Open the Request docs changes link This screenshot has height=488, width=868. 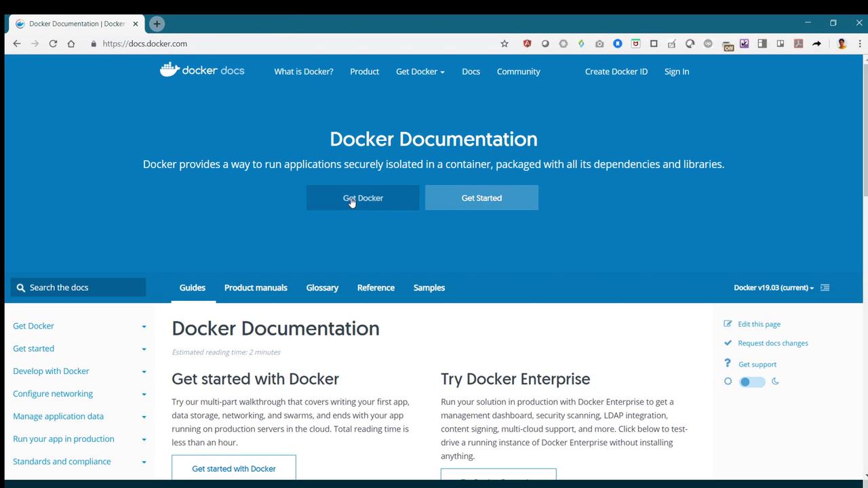772,343
